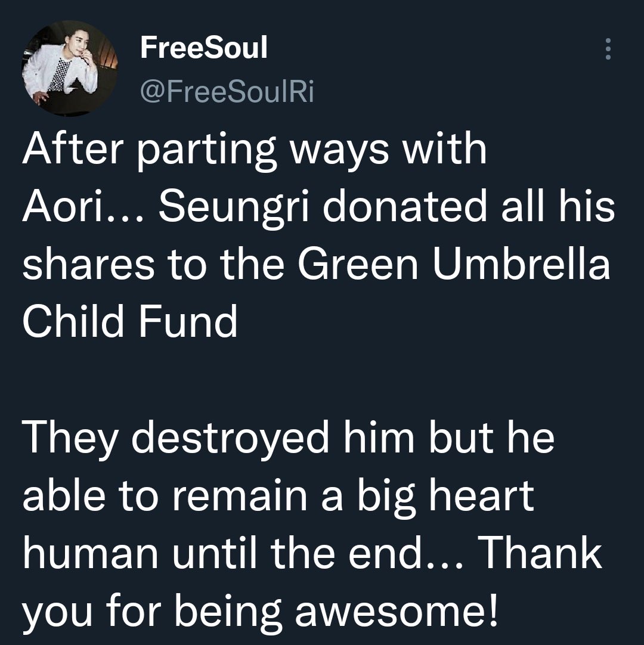Click the phrase "human until the end"
Image resolution: width=644 pixels, height=645 pixels.
223,553
